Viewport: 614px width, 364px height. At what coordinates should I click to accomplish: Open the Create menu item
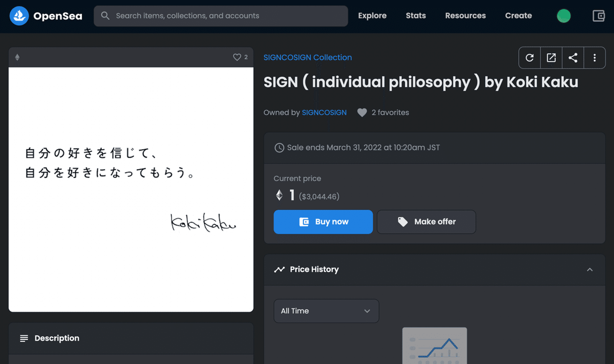point(518,16)
